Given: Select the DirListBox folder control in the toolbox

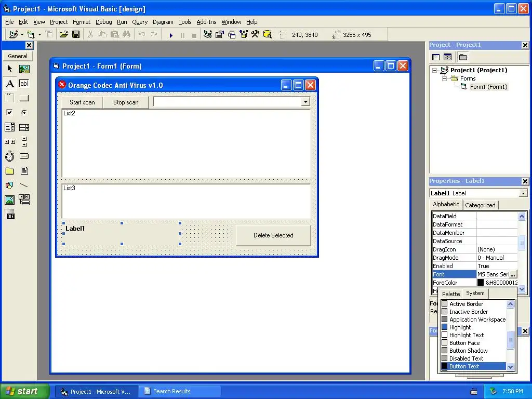Looking at the screenshot, I should [10, 170].
